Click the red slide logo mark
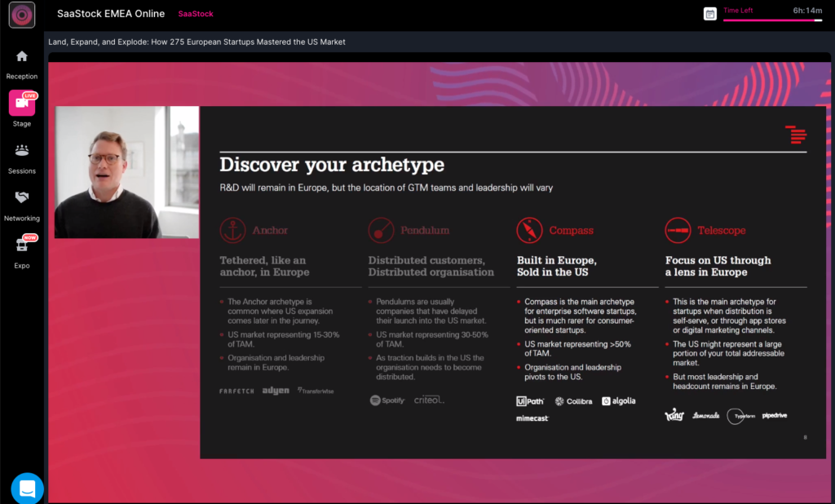835x504 pixels. pyautogui.click(x=796, y=135)
